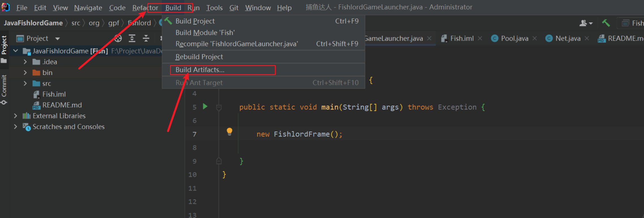Screen dimensions: 644x218
Task: Switch to Fish.iml editor tab
Action: tap(462, 39)
